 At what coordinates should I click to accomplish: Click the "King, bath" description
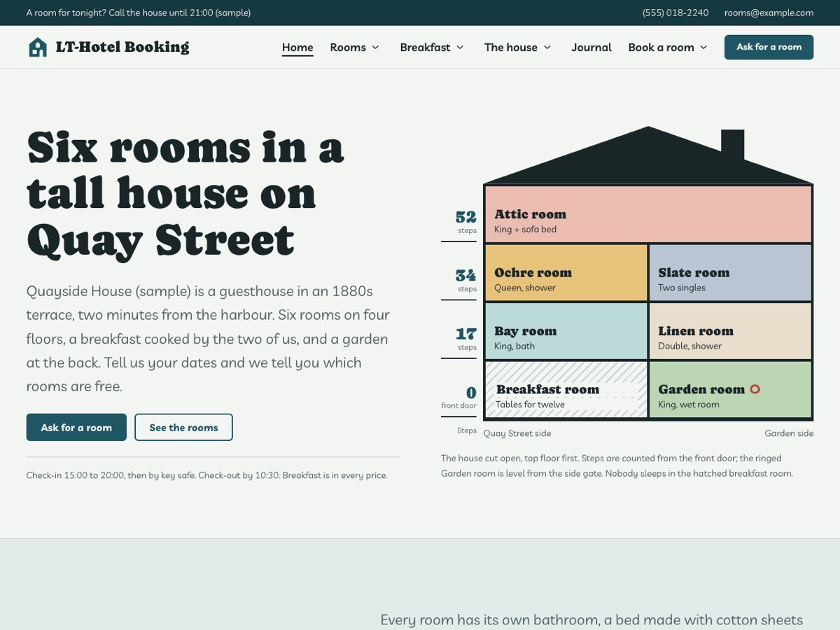pos(514,346)
